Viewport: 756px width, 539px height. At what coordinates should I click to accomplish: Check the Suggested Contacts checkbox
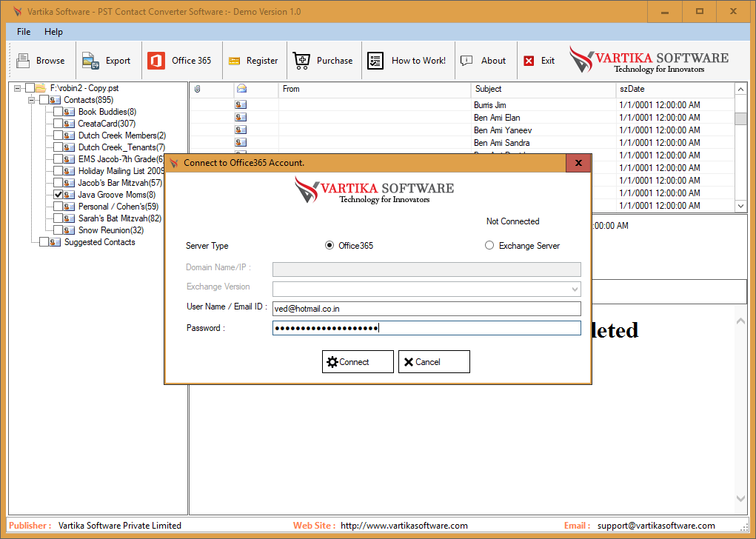pyautogui.click(x=44, y=242)
